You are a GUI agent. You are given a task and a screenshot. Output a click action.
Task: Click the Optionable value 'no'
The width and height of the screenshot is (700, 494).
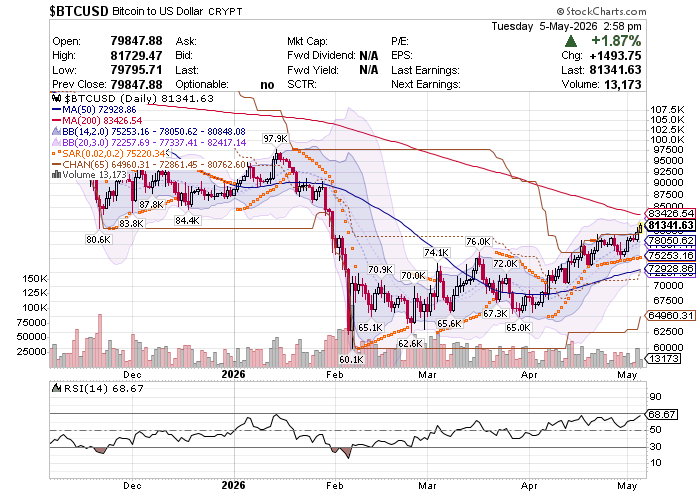tap(267, 85)
